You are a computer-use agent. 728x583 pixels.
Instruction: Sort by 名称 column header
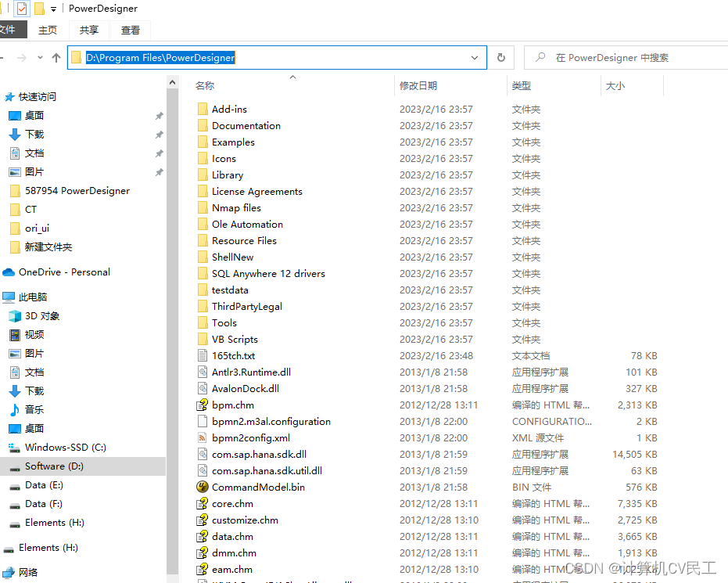coord(205,85)
